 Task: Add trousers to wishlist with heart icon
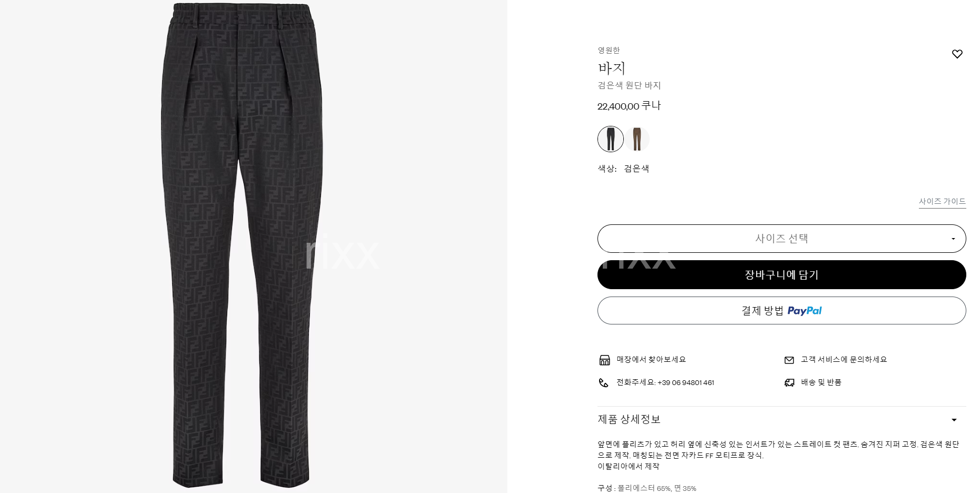957,54
